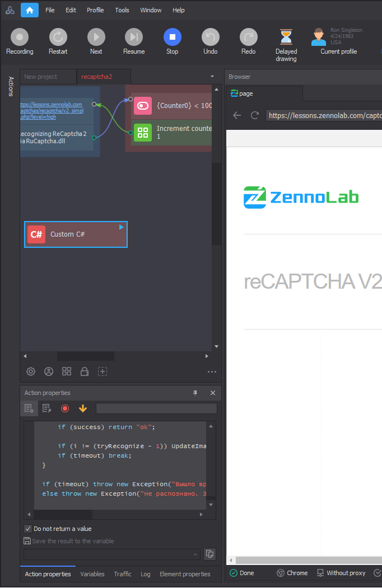This screenshot has width=382, height=588.
Task: Open the Profile menu
Action: click(x=95, y=10)
